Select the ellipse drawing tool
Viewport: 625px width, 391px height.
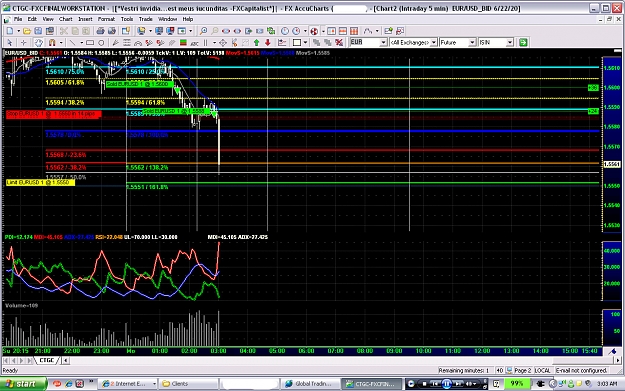[x=101, y=42]
